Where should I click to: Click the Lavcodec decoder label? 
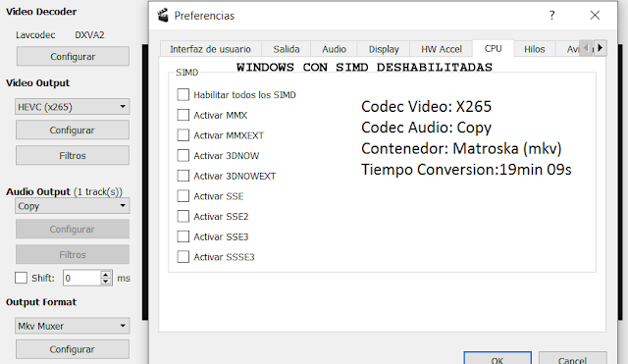coord(35,35)
